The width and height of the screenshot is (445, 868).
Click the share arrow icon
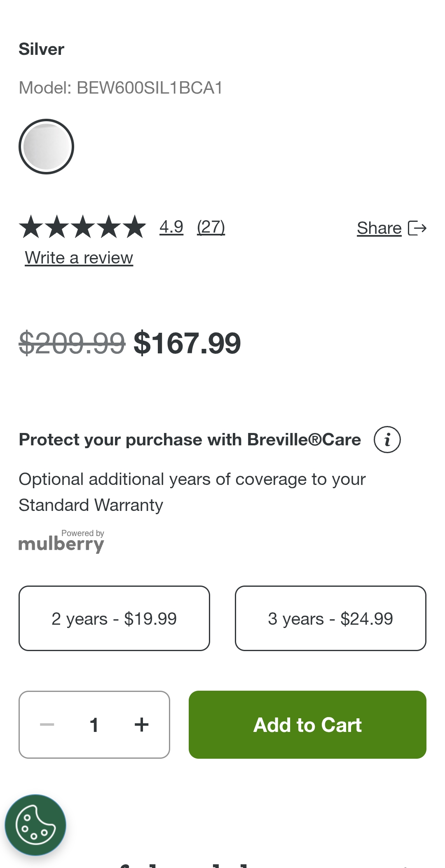click(x=417, y=228)
